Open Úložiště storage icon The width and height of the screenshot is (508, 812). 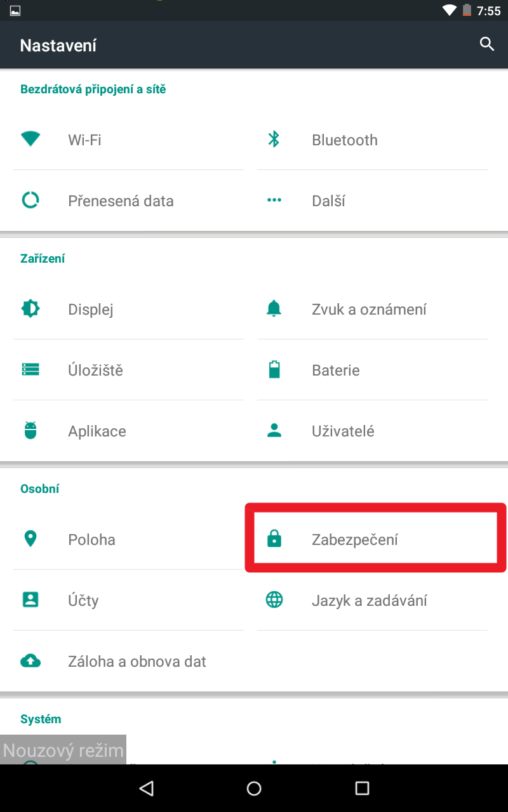coord(30,370)
